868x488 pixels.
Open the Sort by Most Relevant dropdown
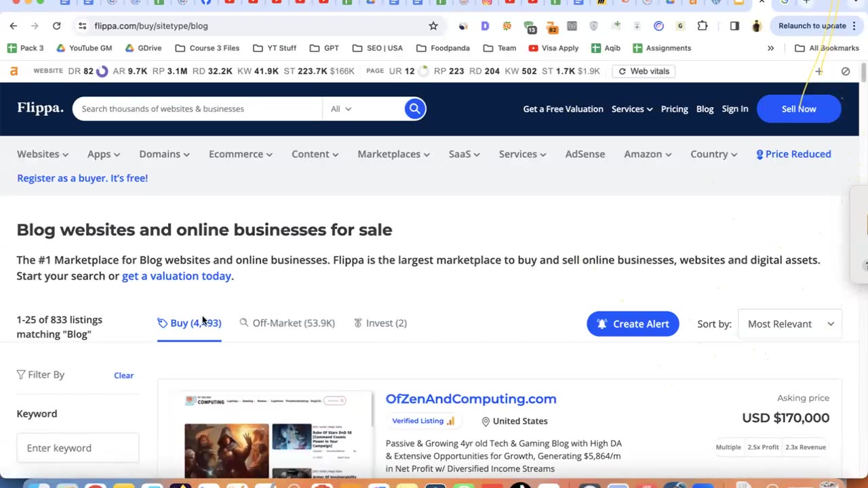point(790,324)
